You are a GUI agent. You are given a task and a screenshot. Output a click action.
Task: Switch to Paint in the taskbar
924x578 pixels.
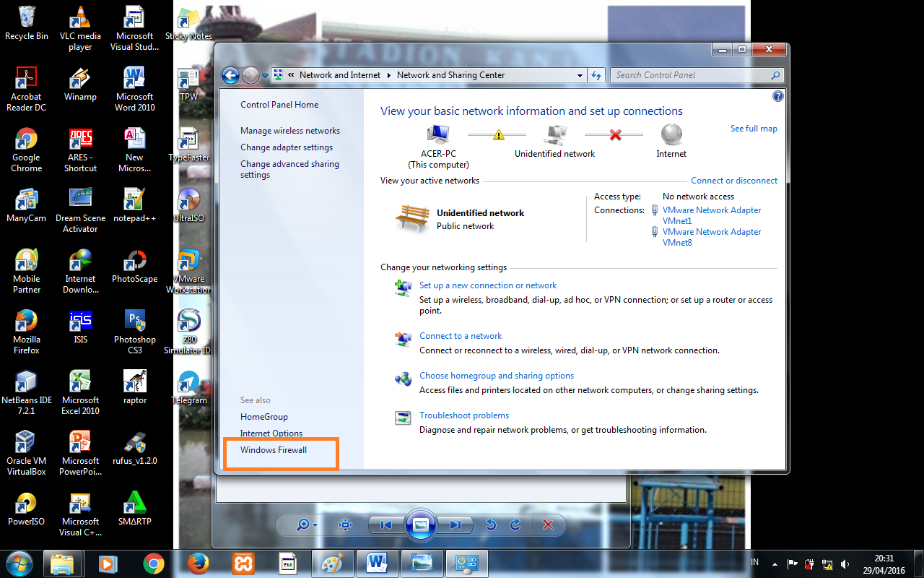(333, 563)
